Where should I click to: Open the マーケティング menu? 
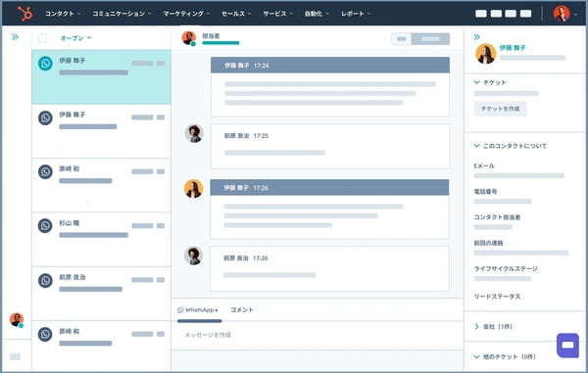coord(186,14)
